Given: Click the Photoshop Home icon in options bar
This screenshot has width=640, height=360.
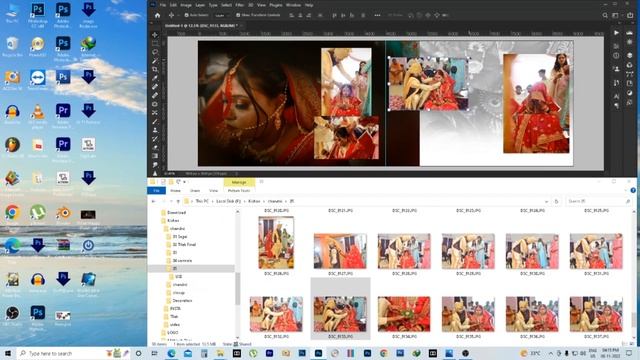Looking at the screenshot, I should click(x=158, y=15).
